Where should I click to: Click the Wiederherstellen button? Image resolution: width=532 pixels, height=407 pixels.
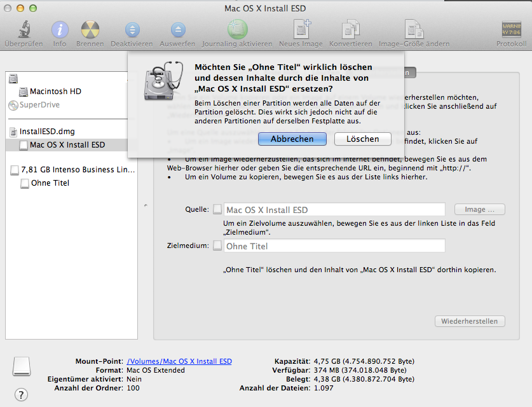[x=470, y=321]
